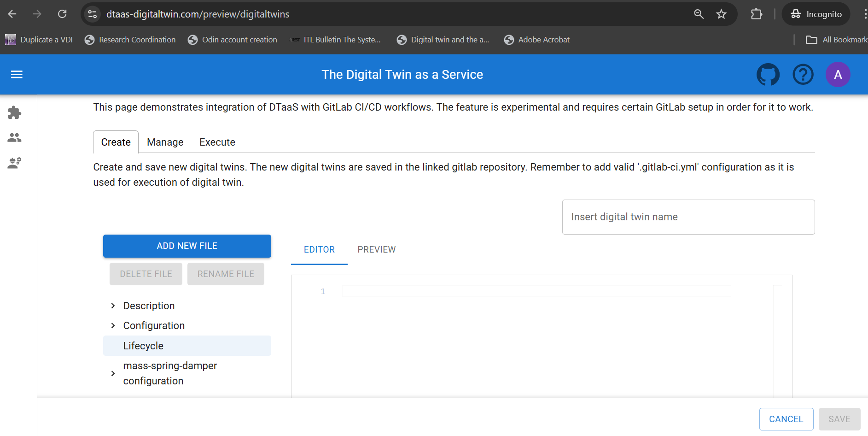This screenshot has height=436, width=868.
Task: Expand the Configuration tree section
Action: click(x=113, y=326)
